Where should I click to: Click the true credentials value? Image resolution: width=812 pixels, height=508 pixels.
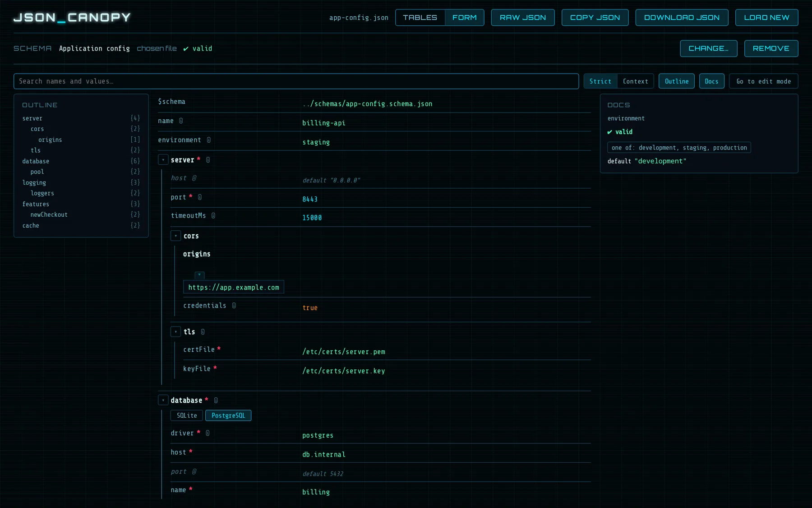(x=310, y=308)
